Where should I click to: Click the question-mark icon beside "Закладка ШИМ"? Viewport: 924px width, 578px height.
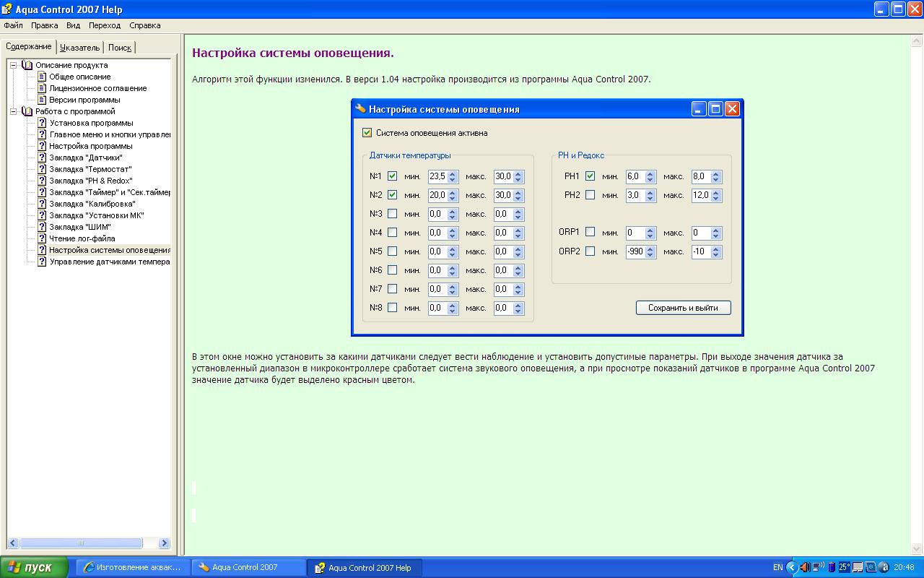42,227
